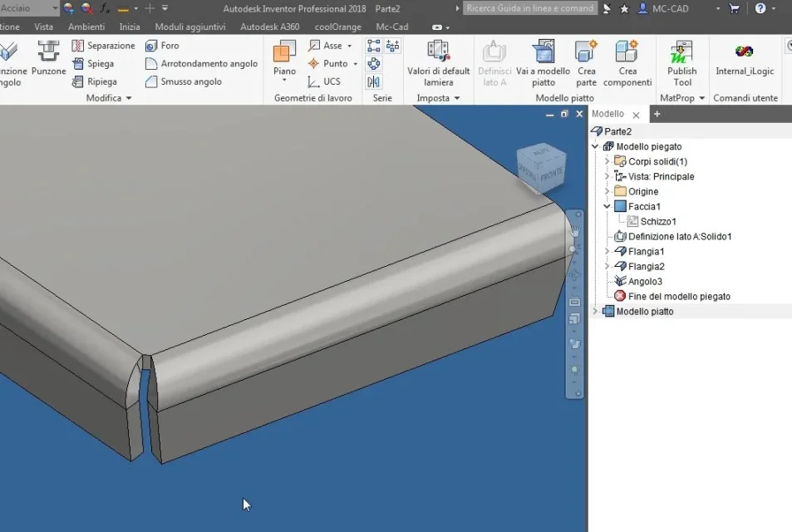Select the Smusso angolo chamfer tool
Viewport: 792px width, 532px height.
point(184,81)
